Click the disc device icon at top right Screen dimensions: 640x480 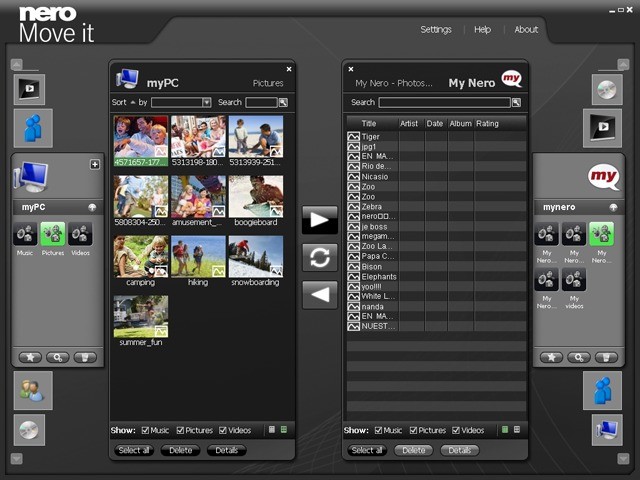point(606,89)
